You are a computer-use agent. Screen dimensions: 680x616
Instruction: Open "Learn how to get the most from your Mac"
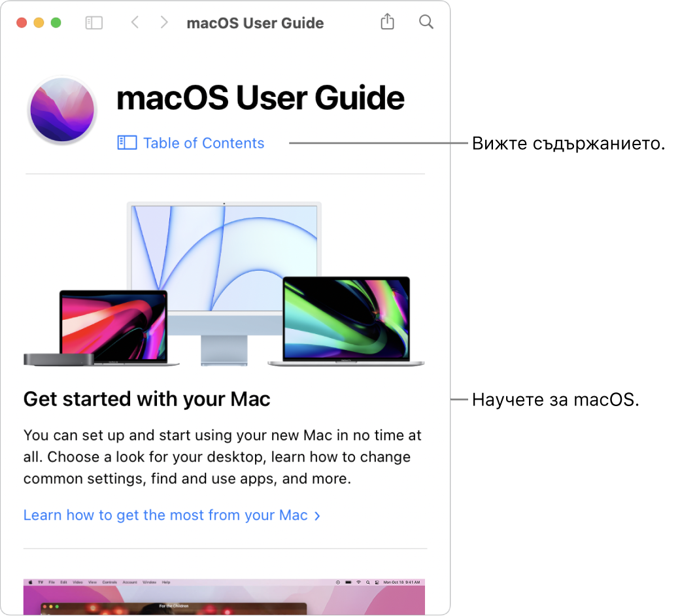[172, 515]
